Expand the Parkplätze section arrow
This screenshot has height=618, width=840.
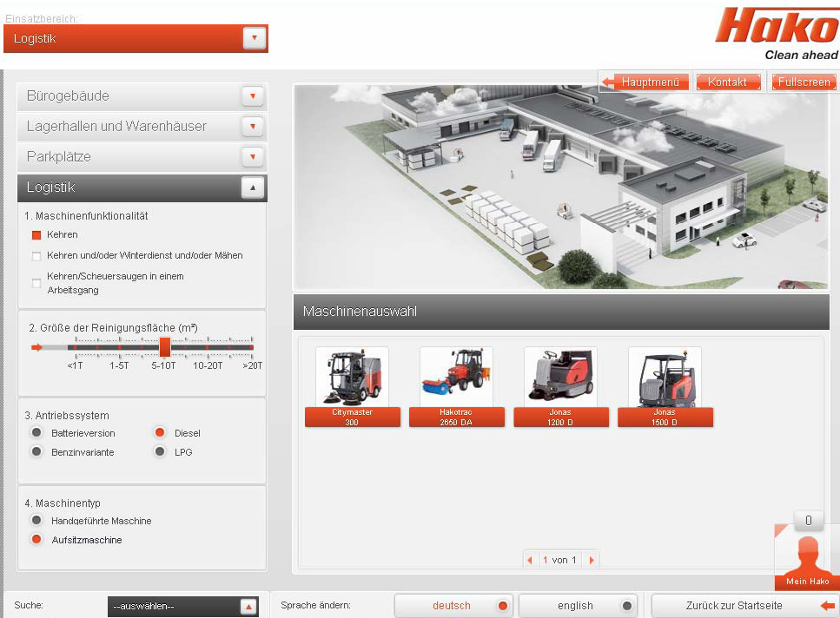pyautogui.click(x=252, y=157)
